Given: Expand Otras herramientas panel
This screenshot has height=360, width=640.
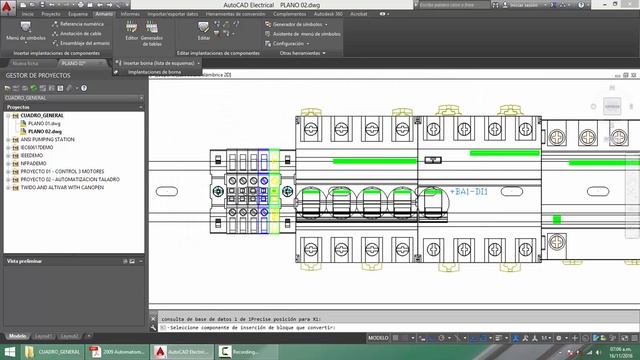Looking at the screenshot, I should coord(302,53).
